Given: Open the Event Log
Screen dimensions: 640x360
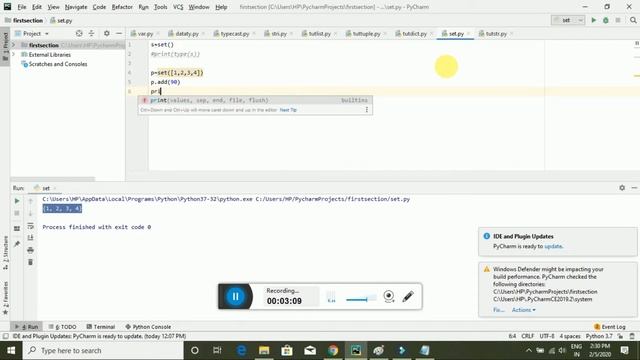Looking at the screenshot, I should click(x=610, y=327).
